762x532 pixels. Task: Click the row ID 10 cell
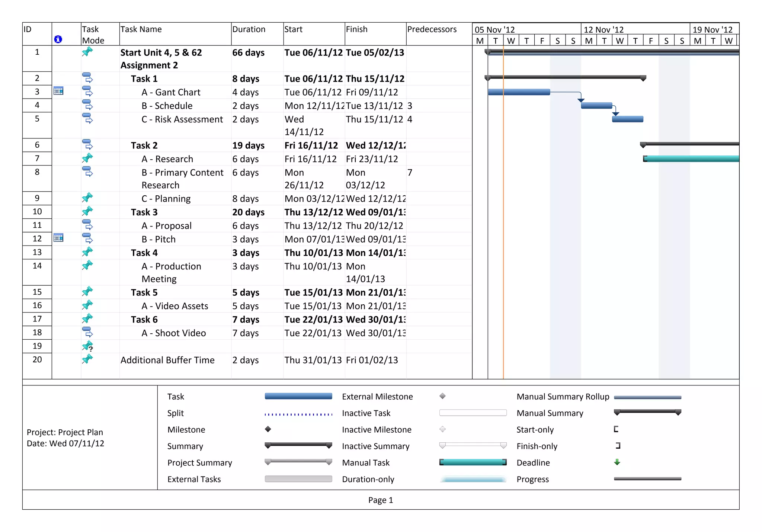37,212
